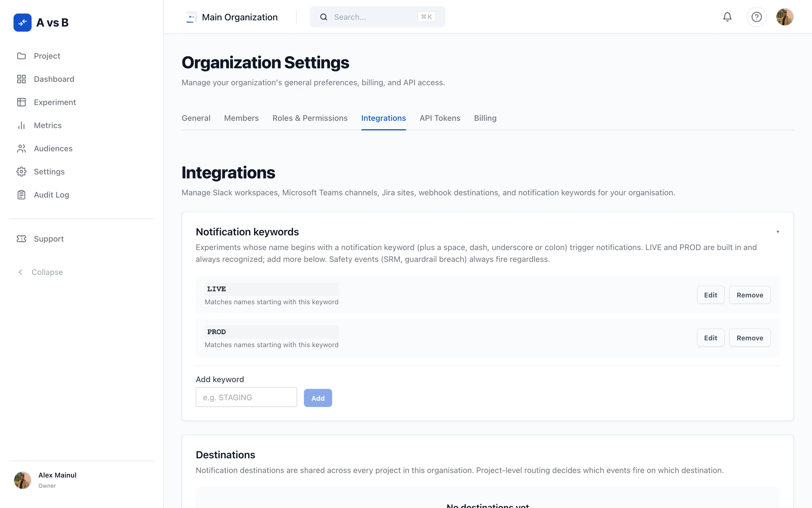Open the Experiment menu label
The height and width of the screenshot is (508, 812).
[x=55, y=102]
